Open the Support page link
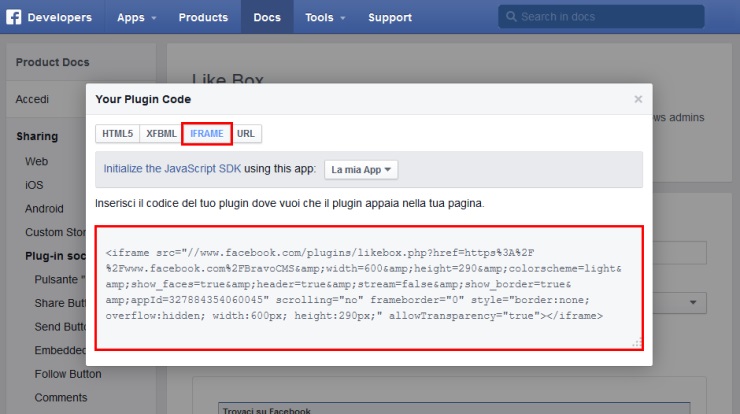 pos(389,17)
